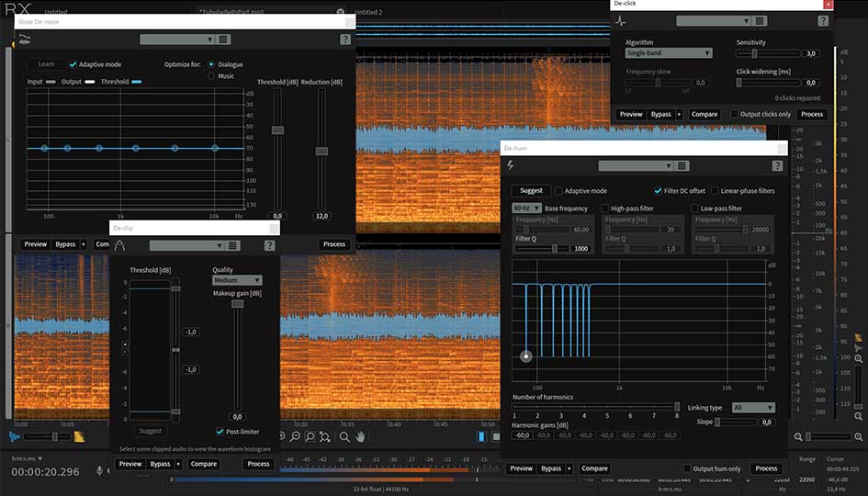The width and height of the screenshot is (868, 496).
Task: Enable the High-pass filter checkbox
Action: click(604, 209)
